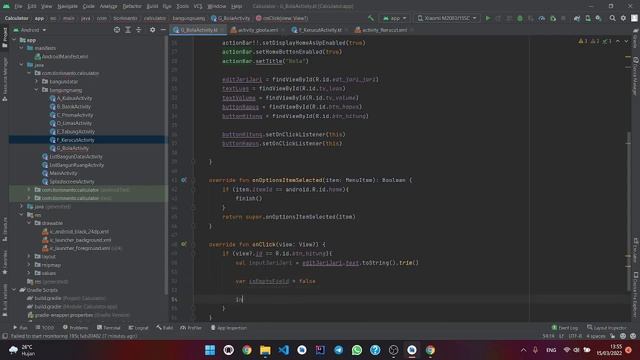Click Select Opened File target icon in Project panel
Viewport: 640px width, 360px height.
coord(117,30)
